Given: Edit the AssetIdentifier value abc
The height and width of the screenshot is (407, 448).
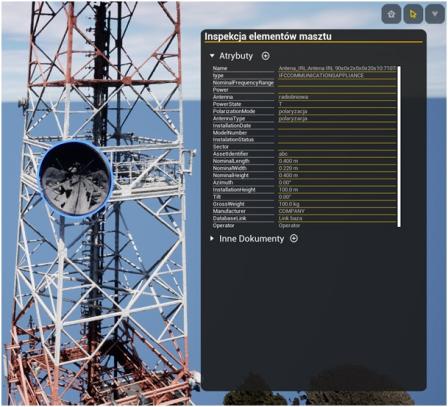Looking at the screenshot, I should tap(337, 154).
